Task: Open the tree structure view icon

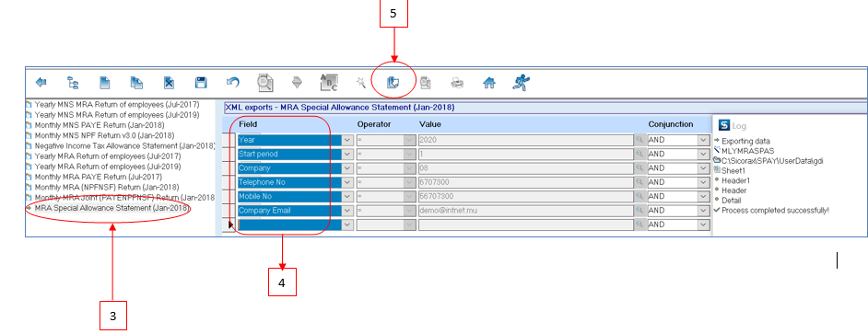Action: click(x=73, y=83)
